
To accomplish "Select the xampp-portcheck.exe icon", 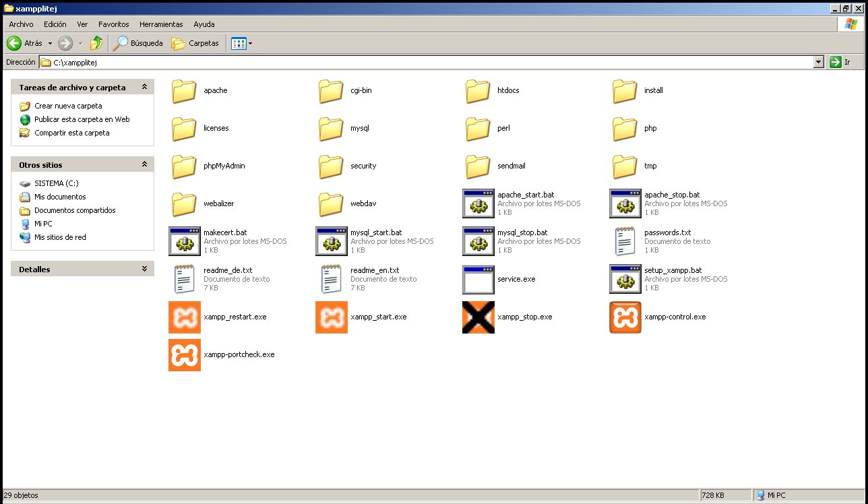I will [184, 354].
